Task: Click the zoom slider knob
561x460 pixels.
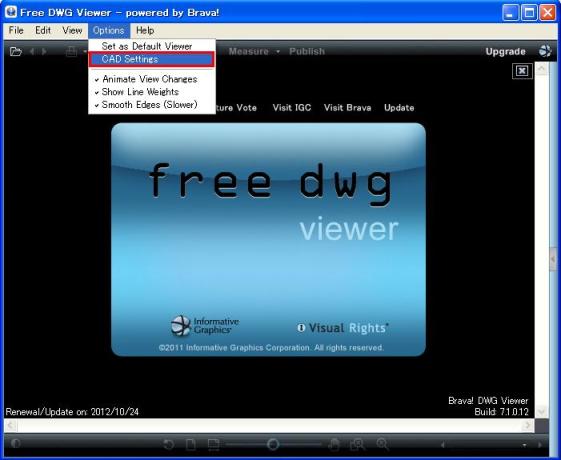Action: [x=273, y=444]
